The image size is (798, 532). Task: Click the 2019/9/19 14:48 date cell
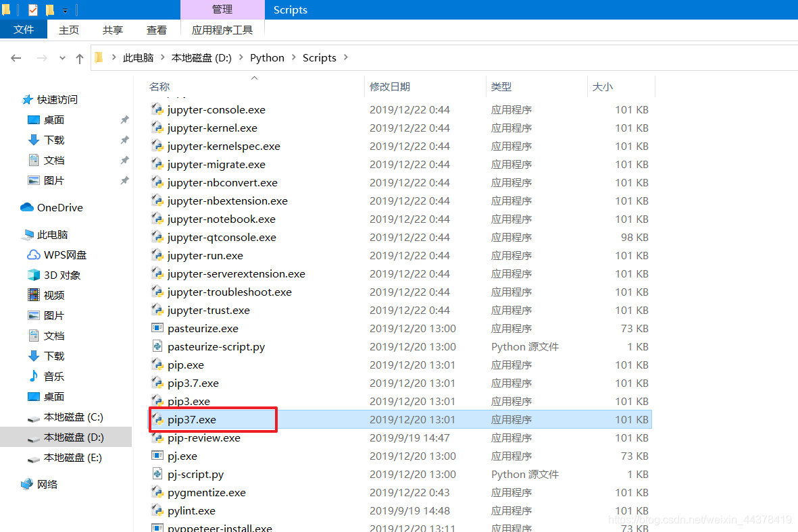click(409, 510)
